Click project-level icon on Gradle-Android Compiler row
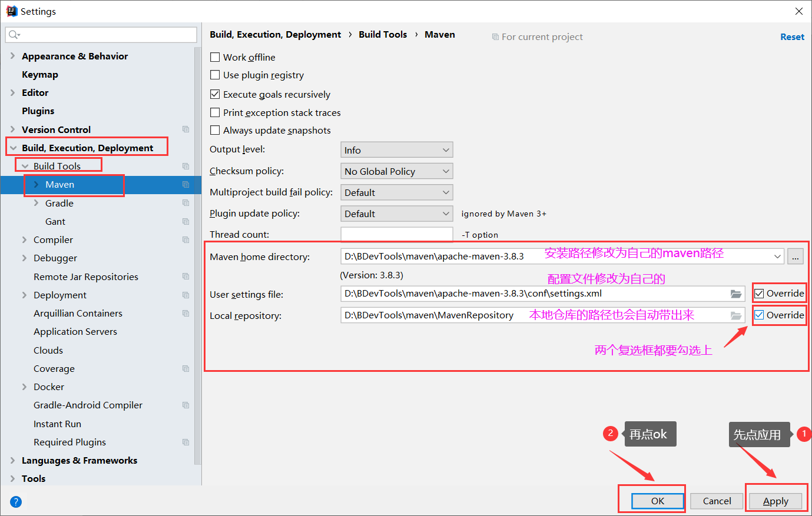This screenshot has width=812, height=516. [186, 405]
